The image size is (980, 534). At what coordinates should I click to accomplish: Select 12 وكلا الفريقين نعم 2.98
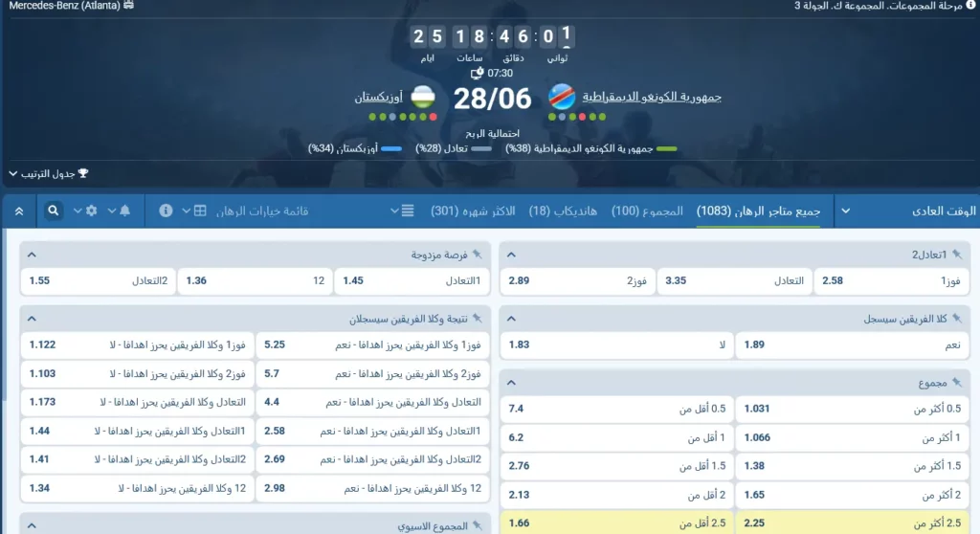(x=372, y=488)
